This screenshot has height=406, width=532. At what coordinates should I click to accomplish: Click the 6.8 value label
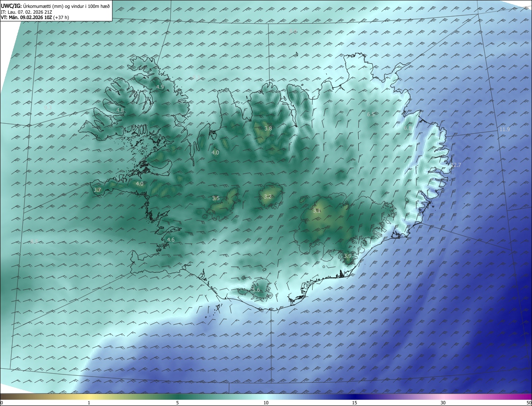[408, 128]
